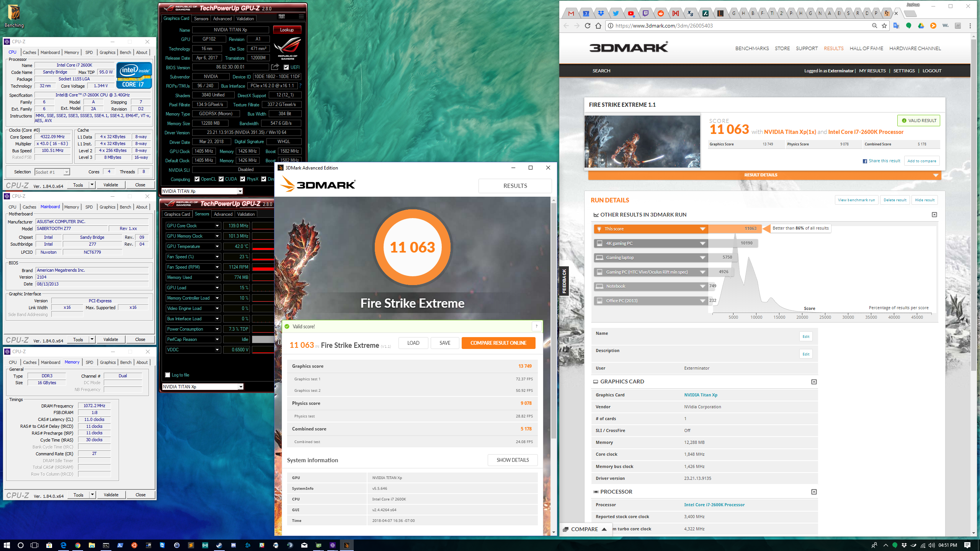Viewport: 980px width, 551px height.
Task: Open Tools dropdown arrow in top CPU-Z
Action: [x=92, y=185]
